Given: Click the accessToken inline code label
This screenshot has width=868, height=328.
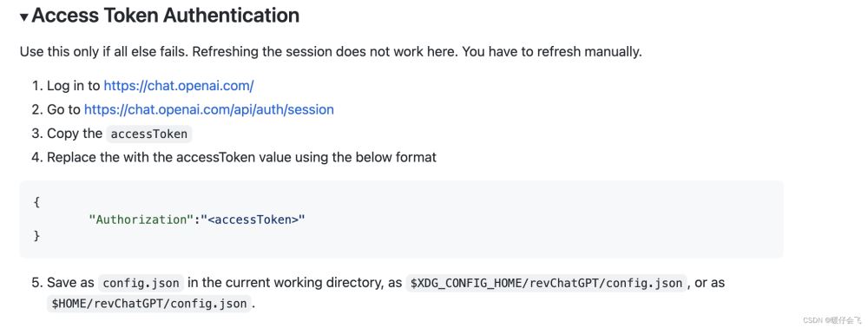Looking at the screenshot, I should point(149,134).
